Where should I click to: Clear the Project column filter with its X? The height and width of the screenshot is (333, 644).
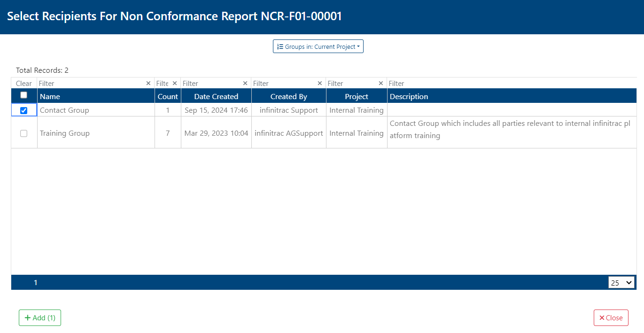click(x=381, y=83)
